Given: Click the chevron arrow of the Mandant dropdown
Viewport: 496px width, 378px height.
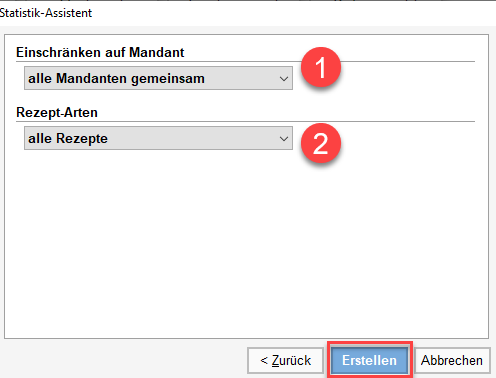Looking at the screenshot, I should (x=284, y=79).
